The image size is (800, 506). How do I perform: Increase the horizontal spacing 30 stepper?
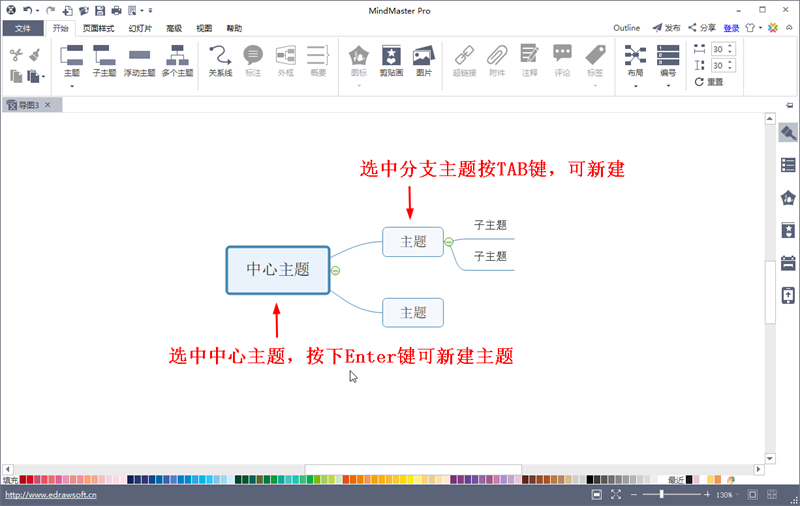click(730, 46)
